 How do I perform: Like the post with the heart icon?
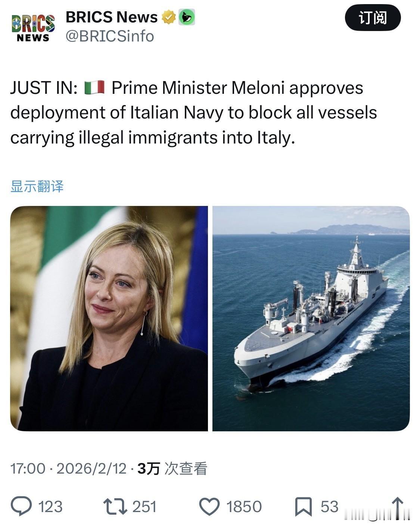[209, 507]
